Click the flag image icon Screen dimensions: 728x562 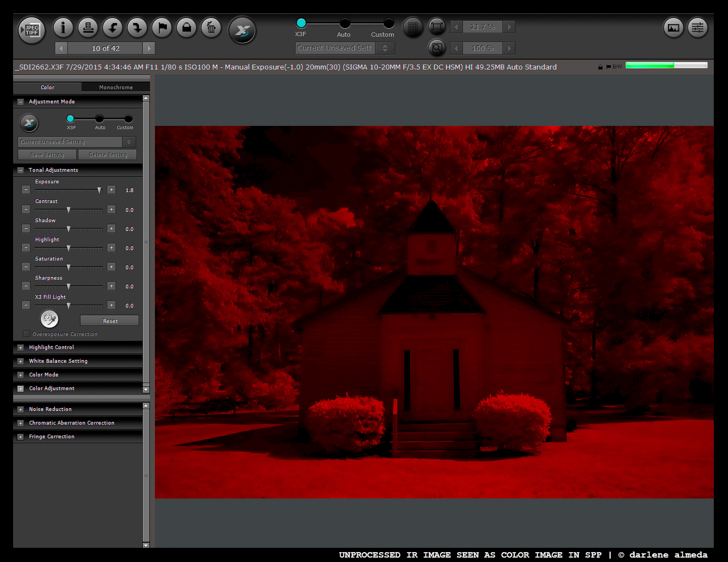162,27
